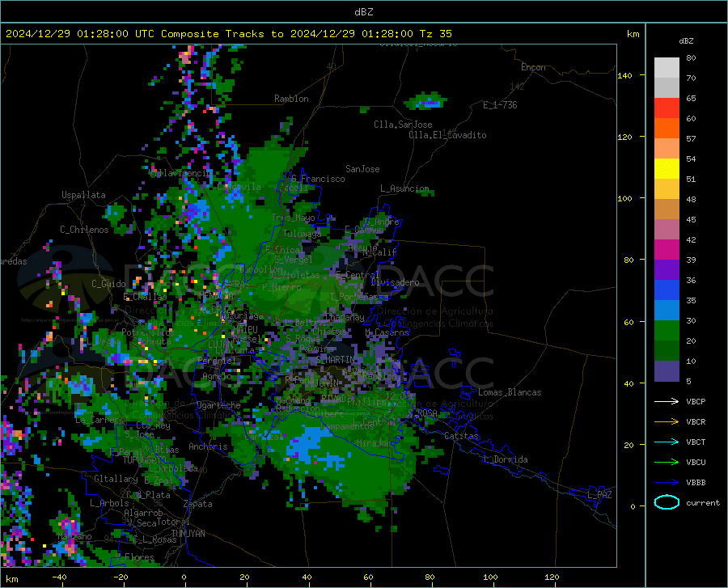Image resolution: width=728 pixels, height=588 pixels.
Task: Click the Villavicencio place label
Action: point(180,173)
